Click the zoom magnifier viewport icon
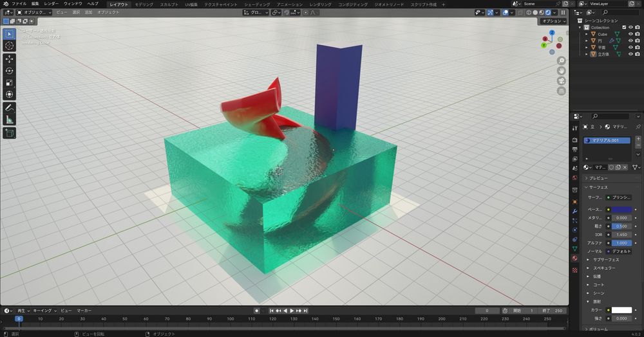This screenshot has width=644, height=337. 561,60
